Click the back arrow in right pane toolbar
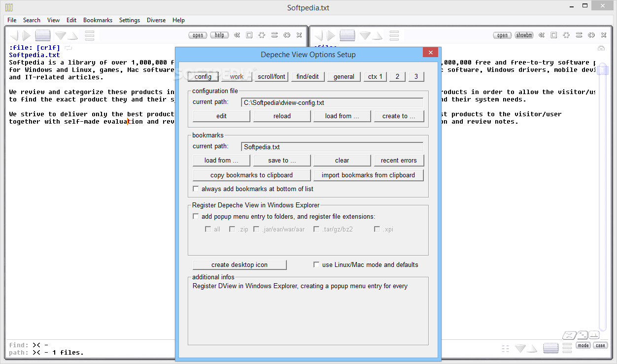 pos(319,35)
